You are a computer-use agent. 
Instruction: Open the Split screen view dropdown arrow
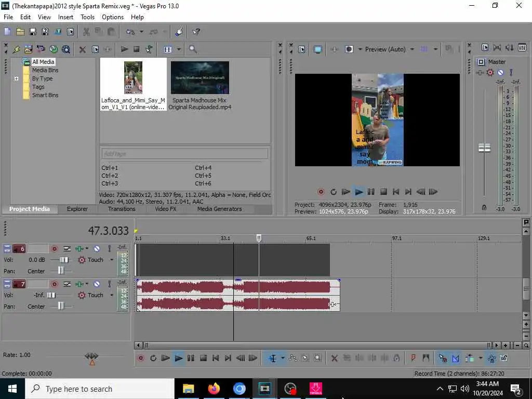point(360,49)
